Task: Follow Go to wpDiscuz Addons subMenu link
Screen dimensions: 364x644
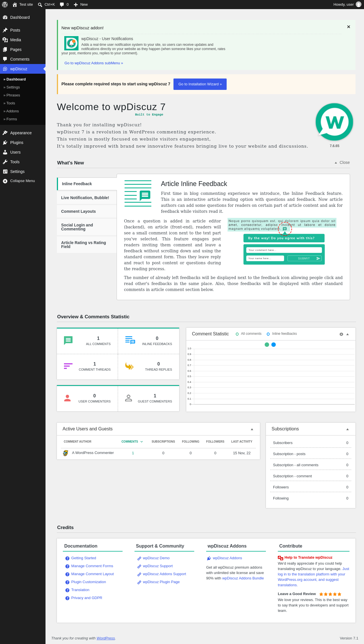Action: pos(94,63)
